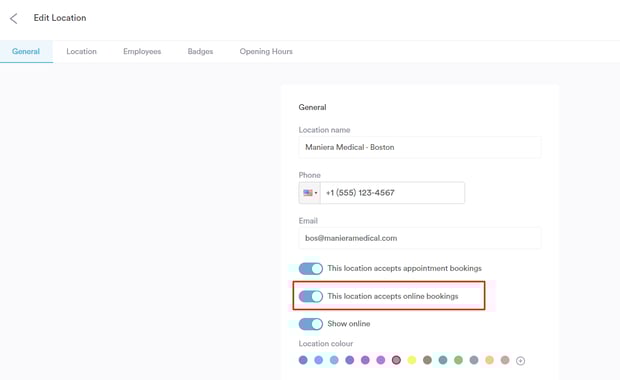
Task: Pick the bright yellow location colour
Action: (x=412, y=360)
